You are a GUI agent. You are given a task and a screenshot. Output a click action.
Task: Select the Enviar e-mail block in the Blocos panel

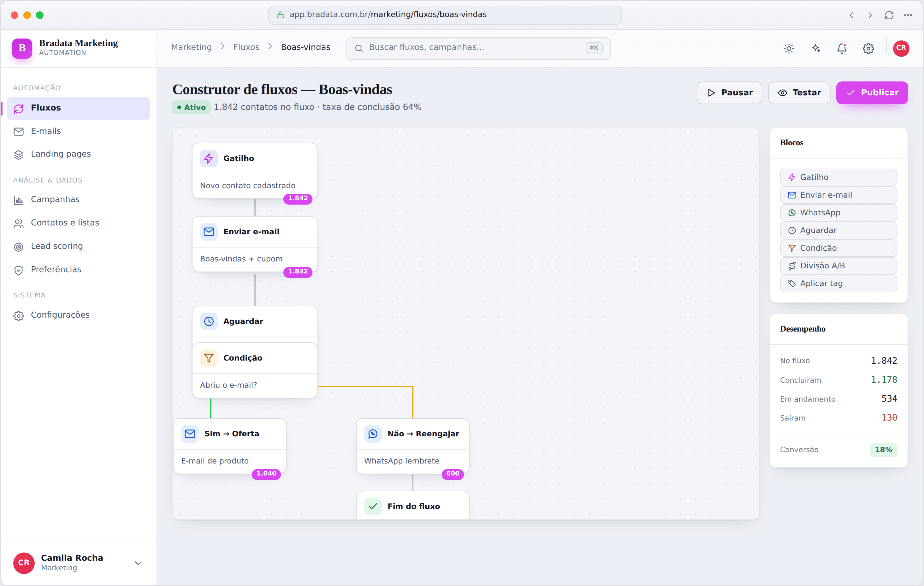point(838,195)
